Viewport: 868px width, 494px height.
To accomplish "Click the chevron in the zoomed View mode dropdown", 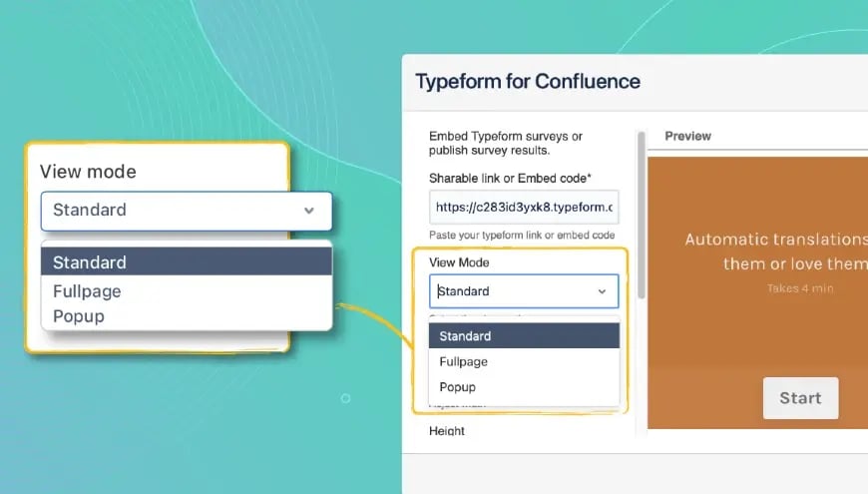I will 309,211.
